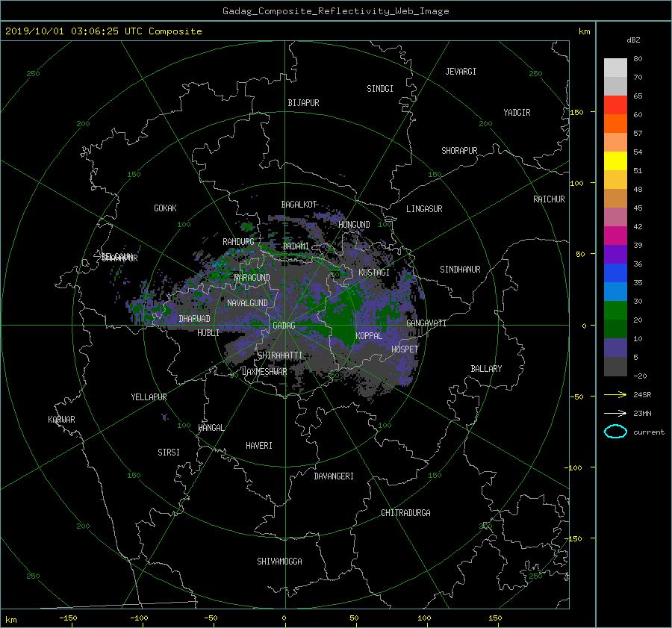Select the KOPPAL location label
672x628 pixels.
369,335
